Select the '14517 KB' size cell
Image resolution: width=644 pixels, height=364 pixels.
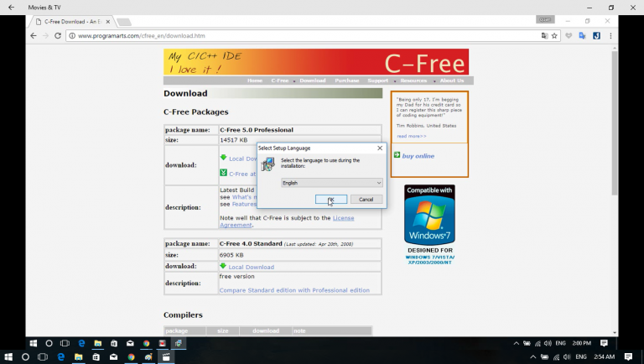point(300,140)
